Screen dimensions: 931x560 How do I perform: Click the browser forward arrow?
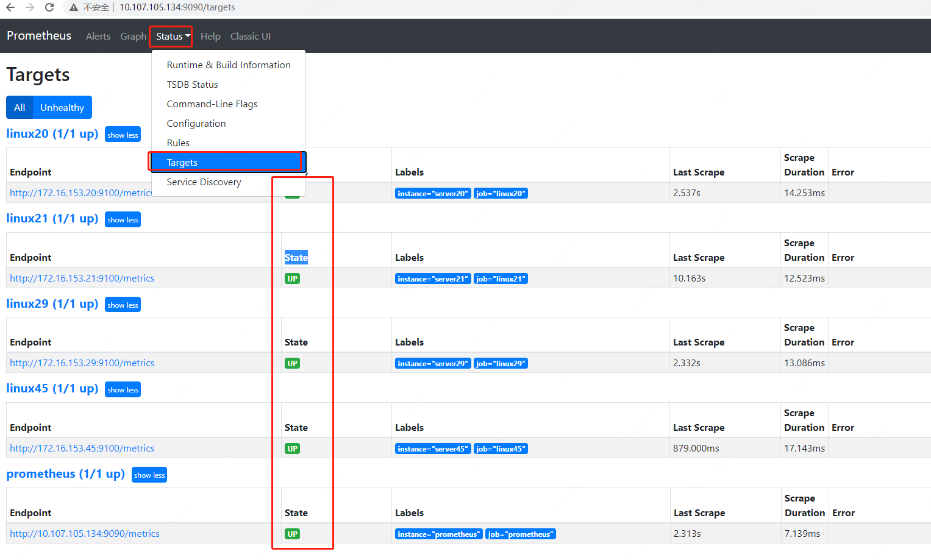[30, 7]
